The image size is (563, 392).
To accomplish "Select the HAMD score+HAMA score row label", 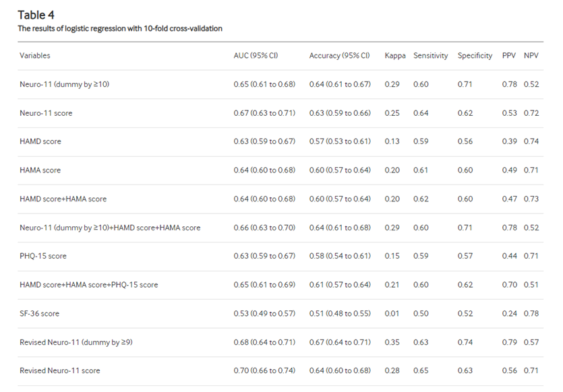I will 63,199.
